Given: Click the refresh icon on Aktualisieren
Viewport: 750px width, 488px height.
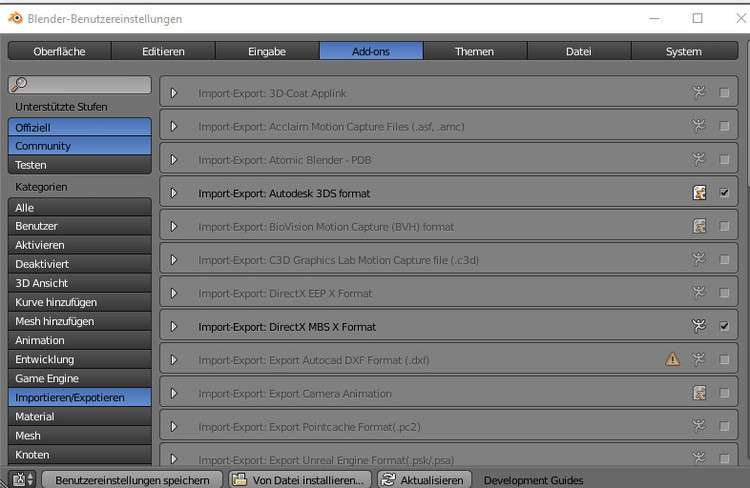Looking at the screenshot, I should 388,479.
